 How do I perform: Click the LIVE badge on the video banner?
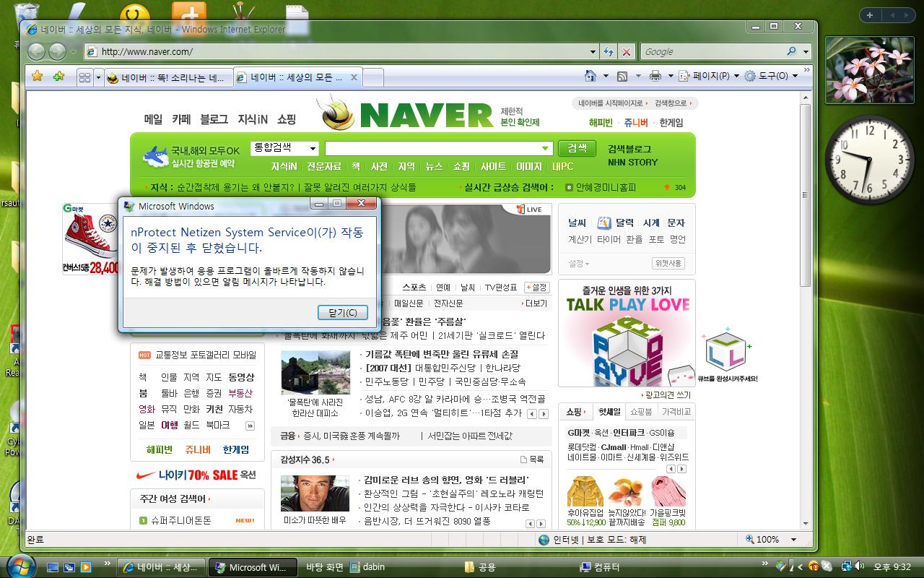[528, 210]
